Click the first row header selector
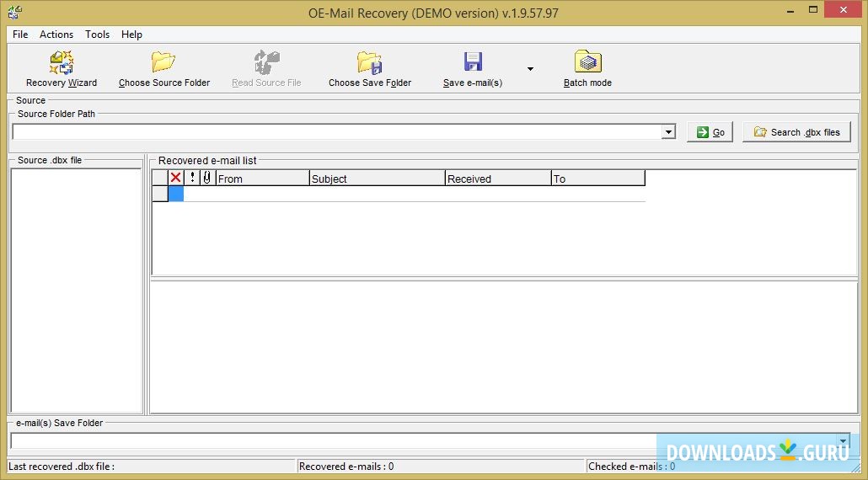 coord(160,194)
